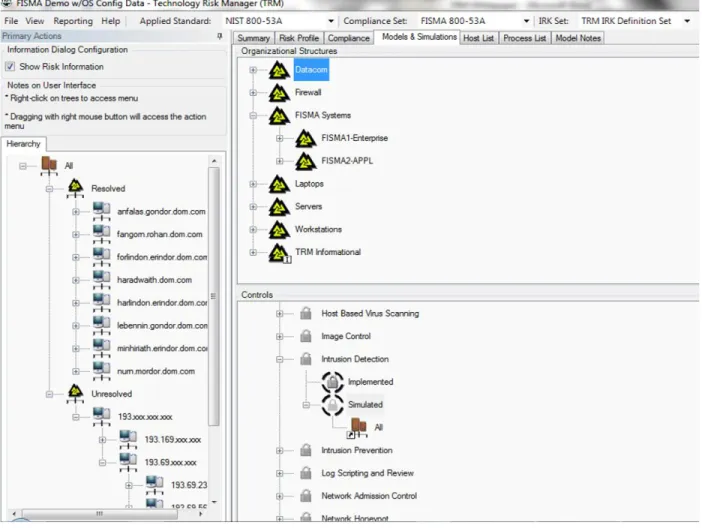
Task: Switch to the Model Notes tab
Action: (x=578, y=38)
